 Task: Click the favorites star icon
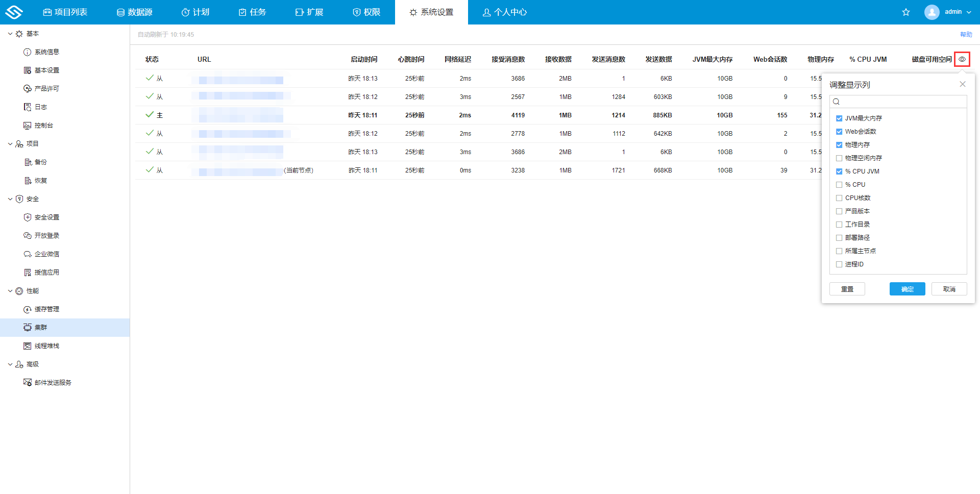[x=906, y=12]
